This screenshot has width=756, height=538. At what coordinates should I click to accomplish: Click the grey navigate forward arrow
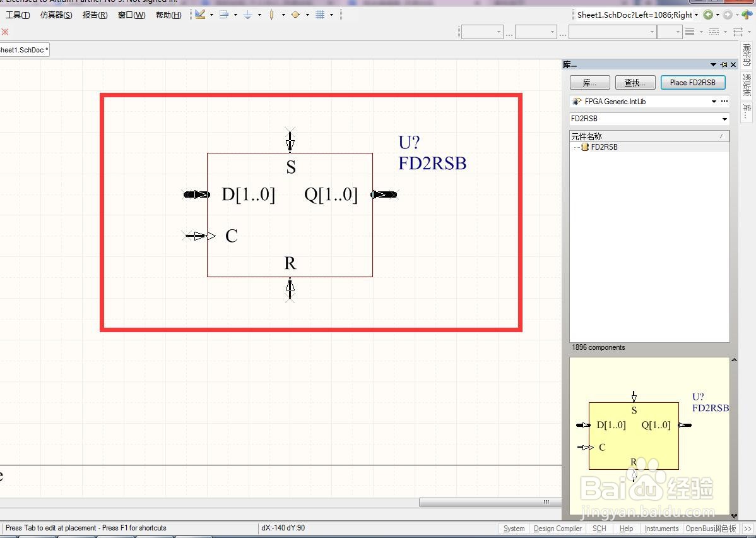[728, 15]
